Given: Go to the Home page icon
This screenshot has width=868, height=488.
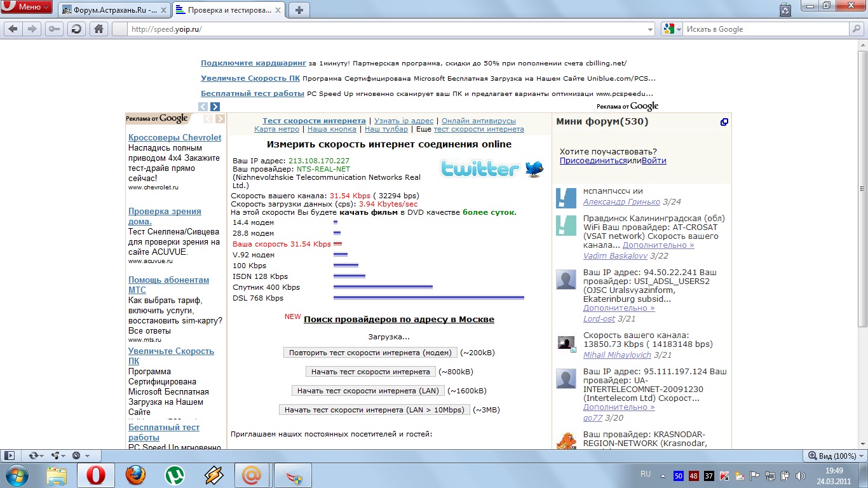Looking at the screenshot, I should click(x=98, y=29).
